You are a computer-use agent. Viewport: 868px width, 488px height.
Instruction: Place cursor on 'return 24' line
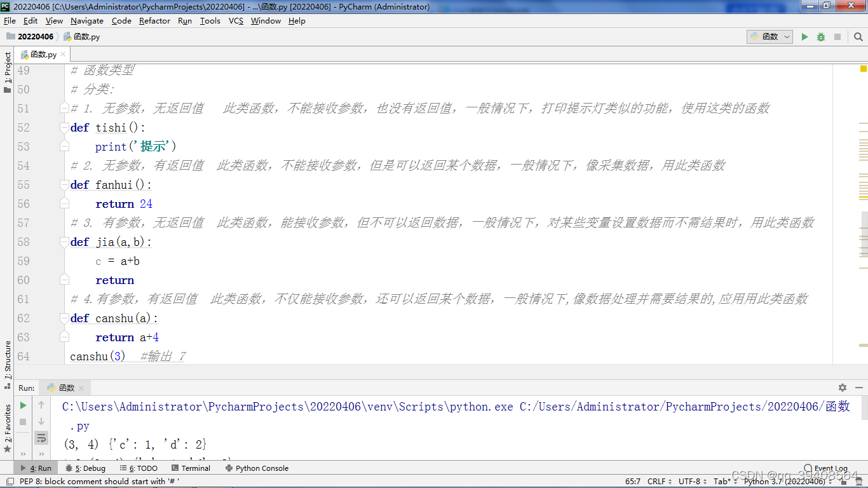click(124, 204)
